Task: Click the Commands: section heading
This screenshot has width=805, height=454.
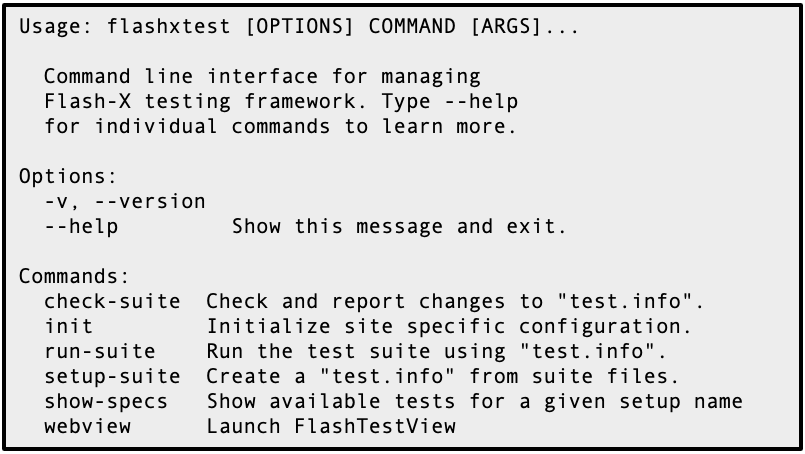Action: (x=75, y=277)
